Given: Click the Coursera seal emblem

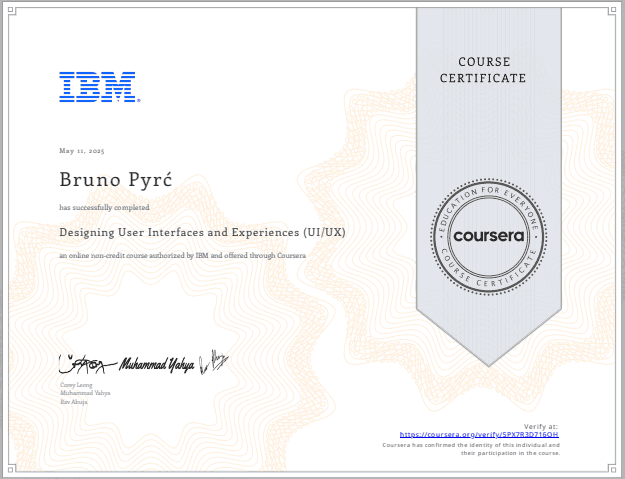Looking at the screenshot, I should point(489,237).
